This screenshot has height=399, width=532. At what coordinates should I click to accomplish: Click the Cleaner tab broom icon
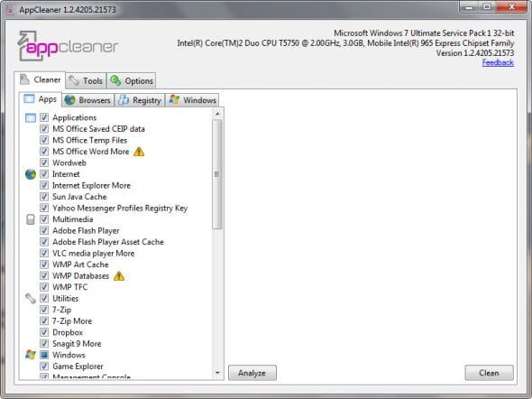click(x=24, y=79)
